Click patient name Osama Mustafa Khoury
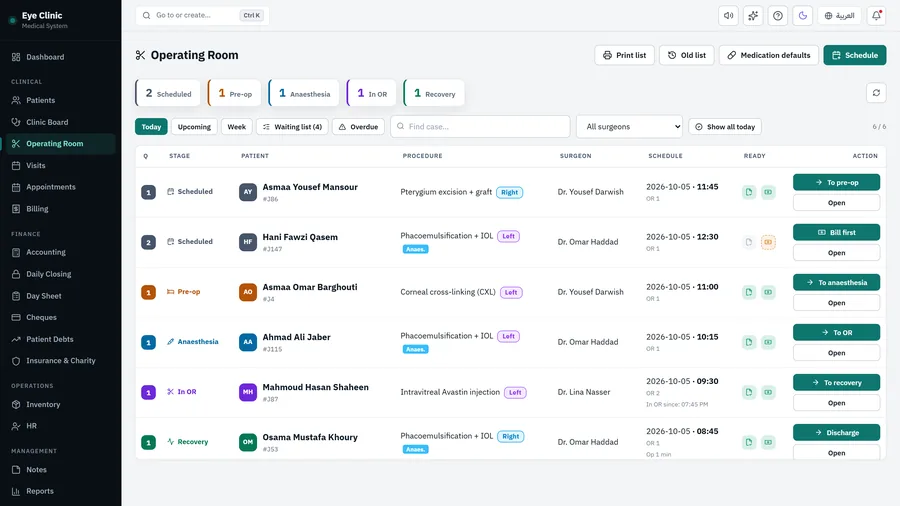Image resolution: width=900 pixels, height=506 pixels. coord(310,437)
